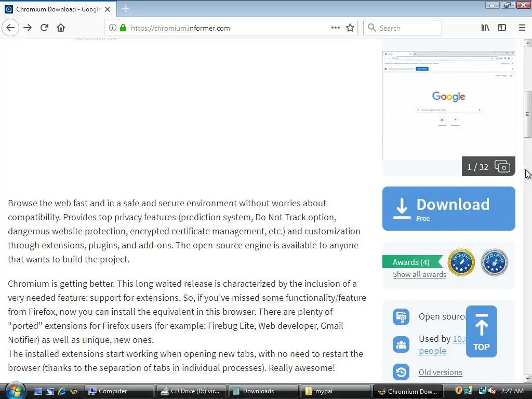Screen dimensions: 532x399
Task: Click the Awards (4) ribbon label
Action: click(412, 262)
